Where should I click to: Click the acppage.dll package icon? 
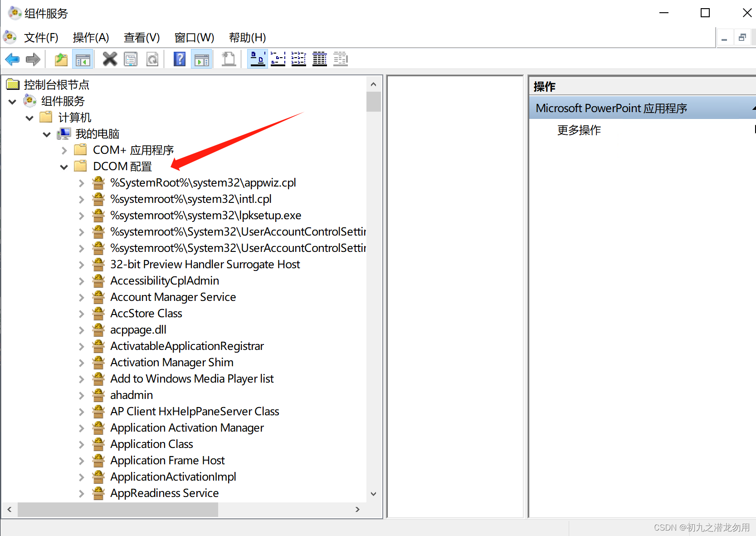98,329
